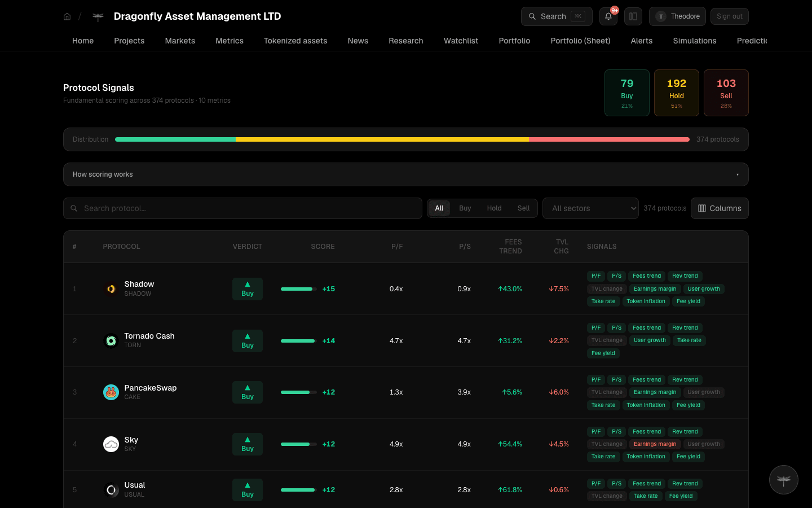Screen dimensions: 812x508
Task: Click the Buy verdict badge for Shadow
Action: [x=248, y=289]
